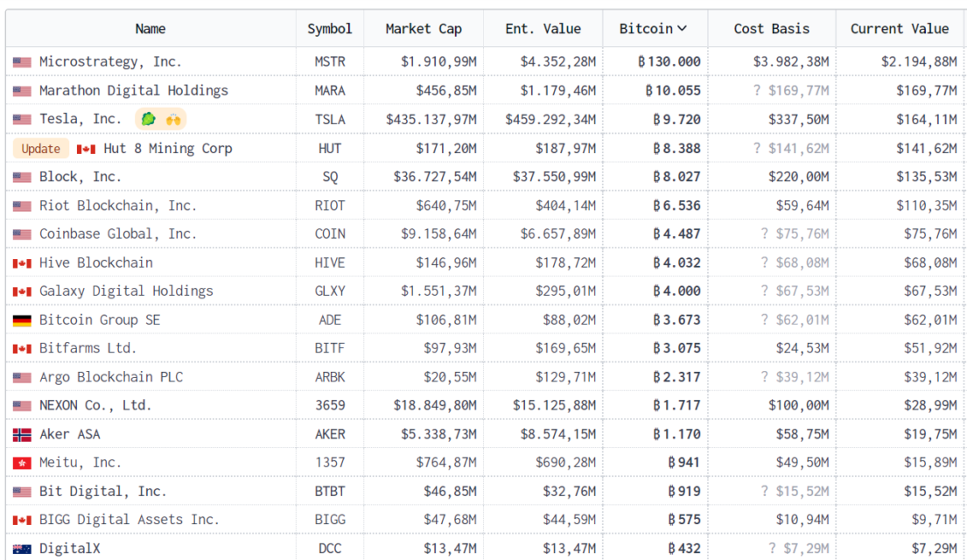
Task: Open the Meitu, Inc. company link
Action: (x=81, y=463)
